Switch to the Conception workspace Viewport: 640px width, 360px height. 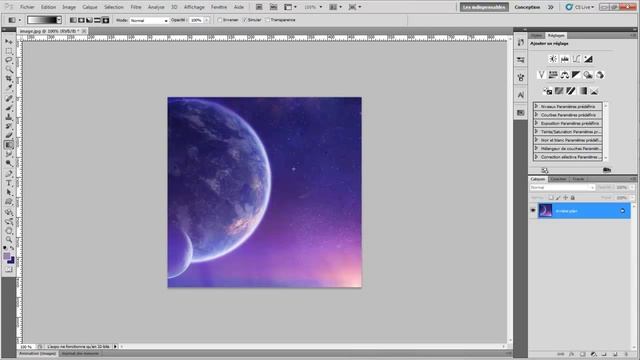pos(527,7)
